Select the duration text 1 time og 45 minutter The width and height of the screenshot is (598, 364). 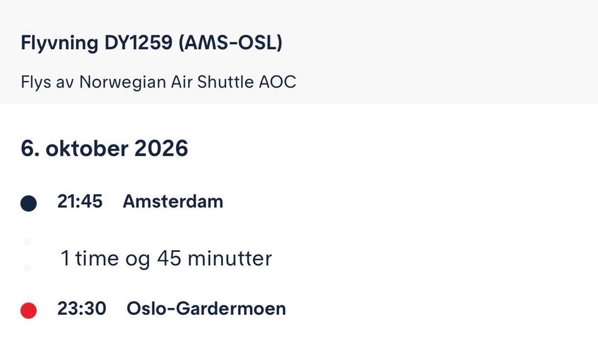coord(166,258)
